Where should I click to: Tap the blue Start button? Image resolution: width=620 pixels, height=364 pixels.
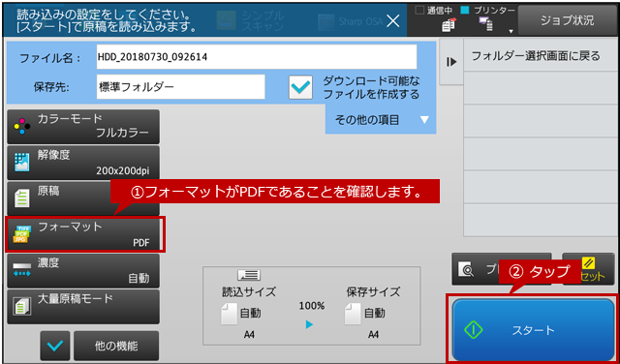pos(533,329)
